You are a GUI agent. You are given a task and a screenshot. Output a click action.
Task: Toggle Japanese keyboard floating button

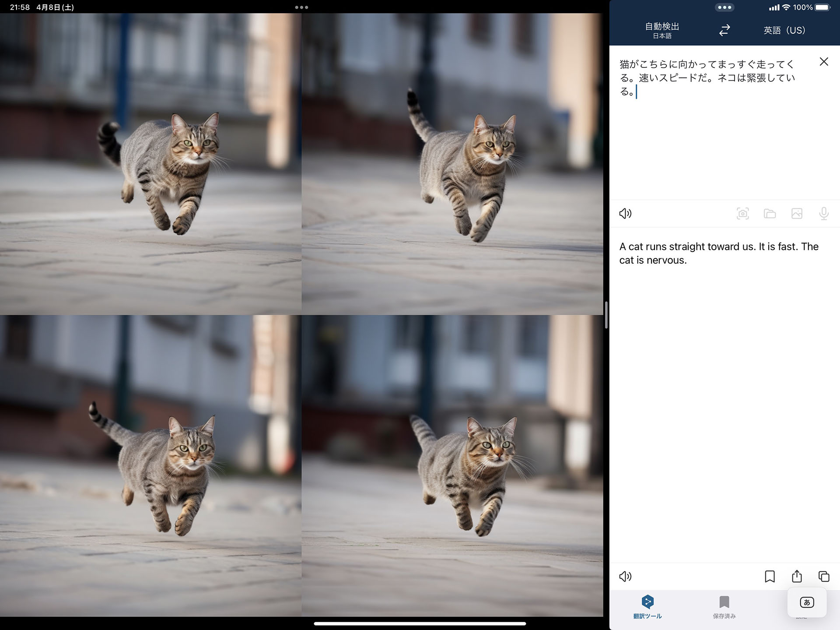tap(807, 602)
